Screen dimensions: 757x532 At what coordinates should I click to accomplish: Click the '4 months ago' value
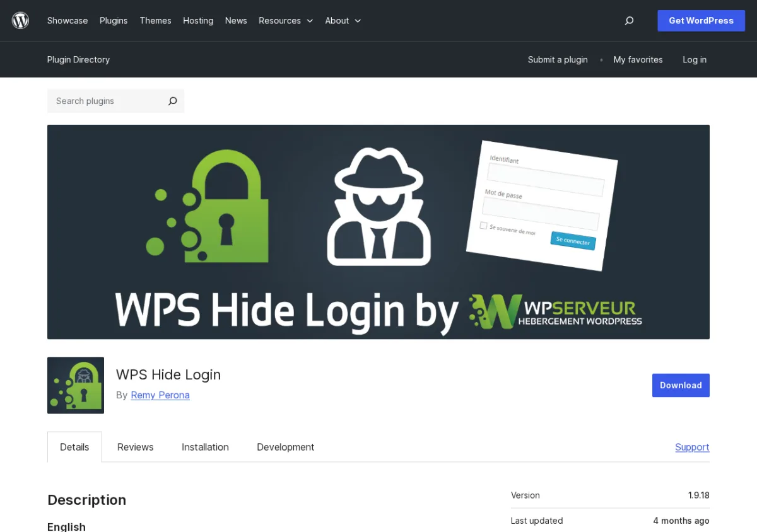tap(681, 521)
